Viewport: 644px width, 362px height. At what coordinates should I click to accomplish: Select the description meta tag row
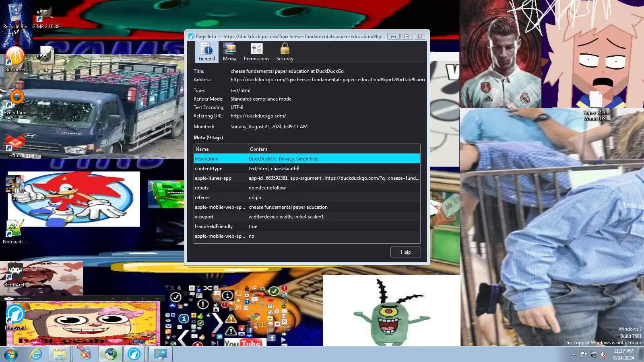pyautogui.click(x=307, y=159)
